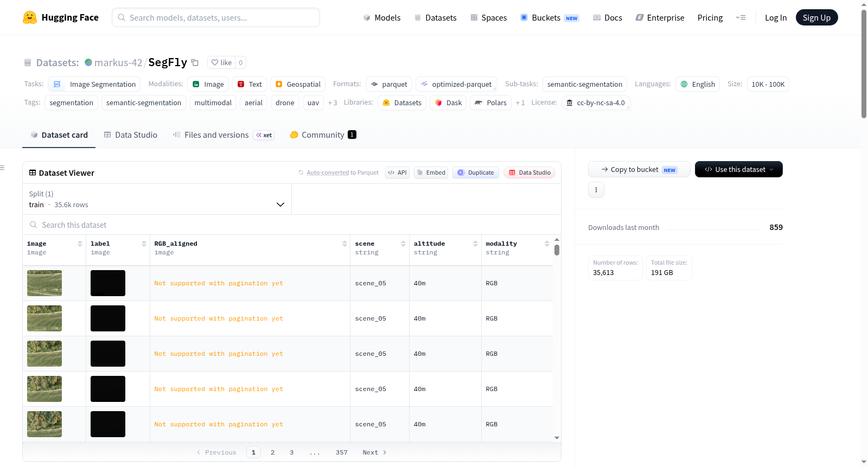Sort the altitude column

click(475, 244)
